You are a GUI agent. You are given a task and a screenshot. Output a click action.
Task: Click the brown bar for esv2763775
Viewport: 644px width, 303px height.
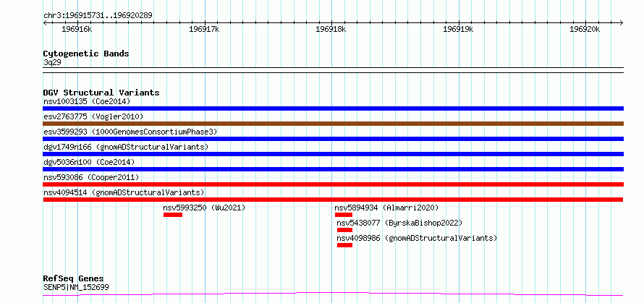(x=334, y=124)
